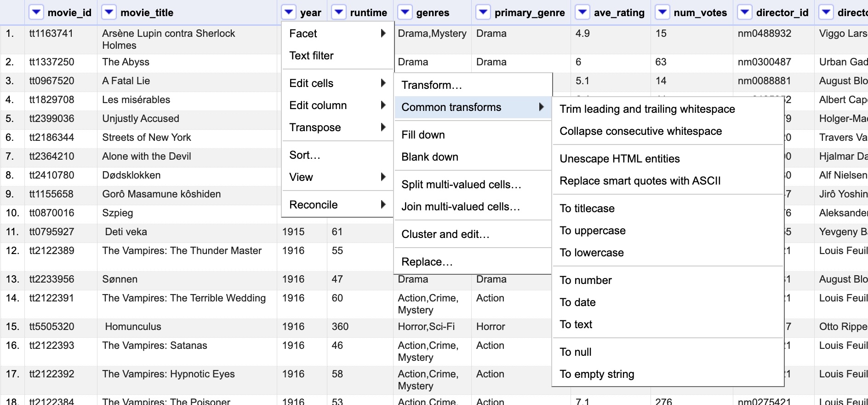Select Cluster and edit…

point(473,234)
